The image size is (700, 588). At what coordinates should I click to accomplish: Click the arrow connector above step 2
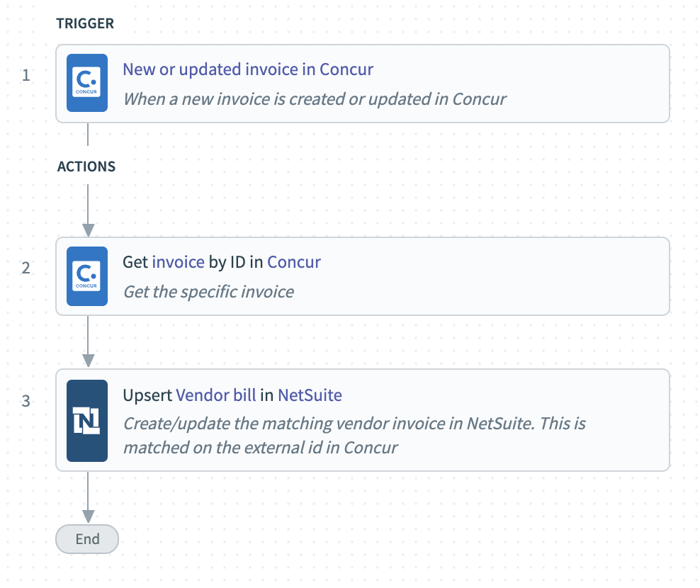pos(88,210)
